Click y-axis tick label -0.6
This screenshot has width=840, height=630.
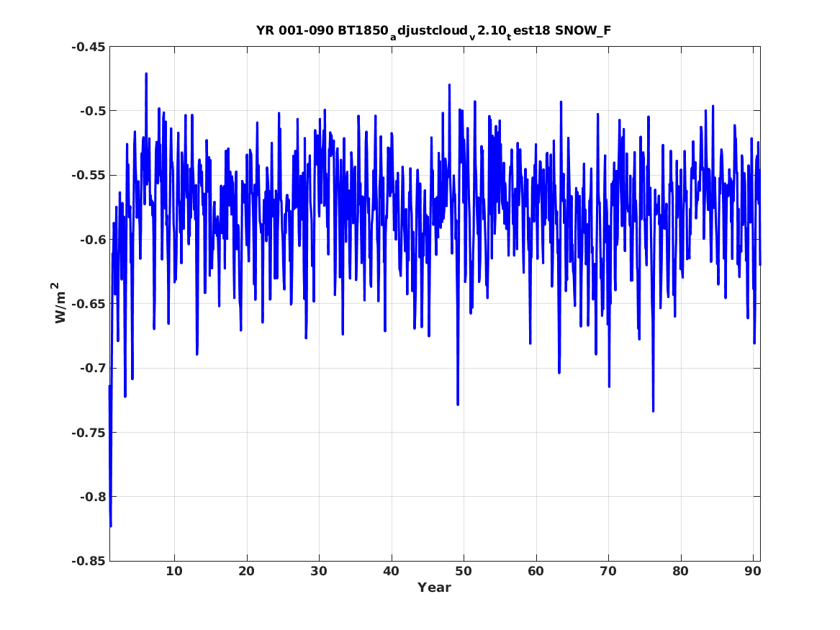coord(92,240)
